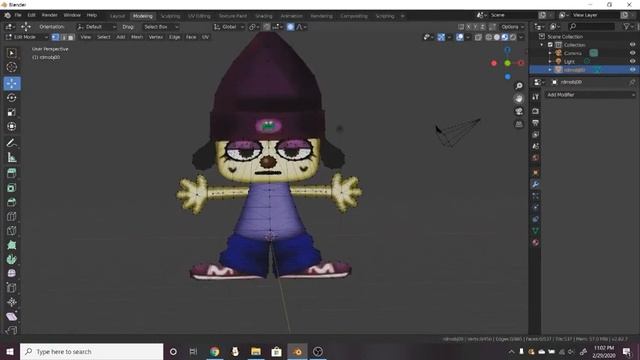Image resolution: width=640 pixels, height=360 pixels.
Task: Open the outliner filter dropdown
Action: [x=629, y=27]
